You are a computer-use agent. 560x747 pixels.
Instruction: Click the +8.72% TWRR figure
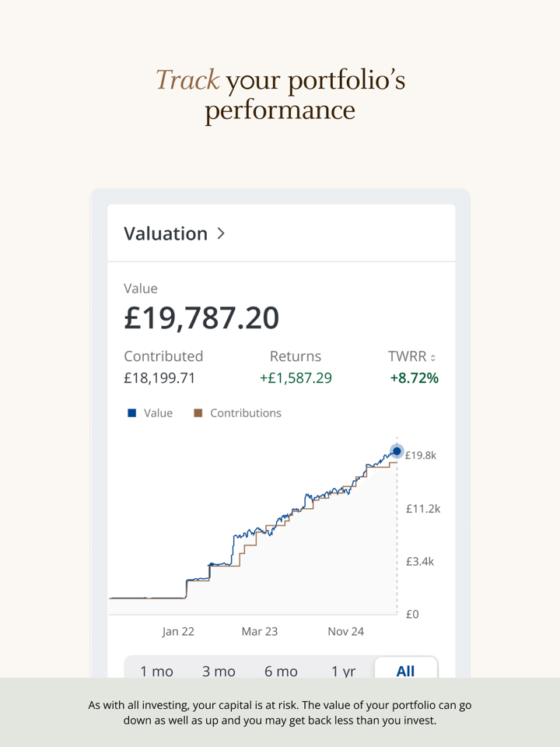(x=414, y=379)
